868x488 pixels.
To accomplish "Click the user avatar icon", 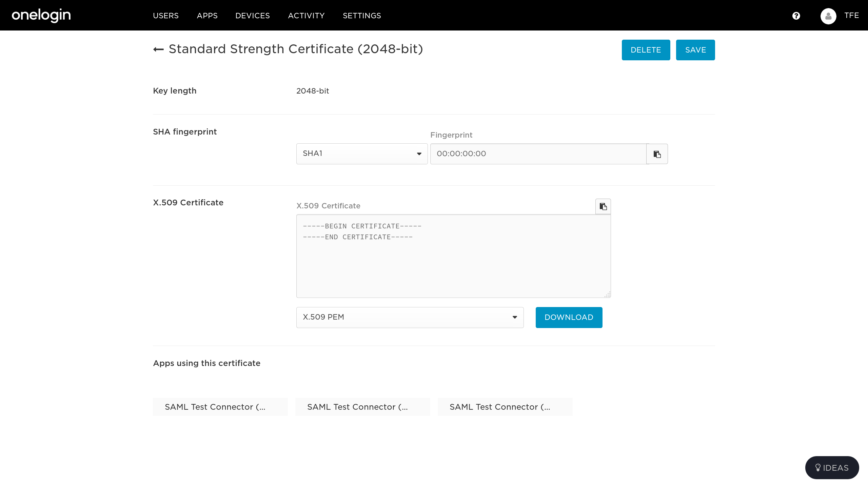I will coord(828,16).
